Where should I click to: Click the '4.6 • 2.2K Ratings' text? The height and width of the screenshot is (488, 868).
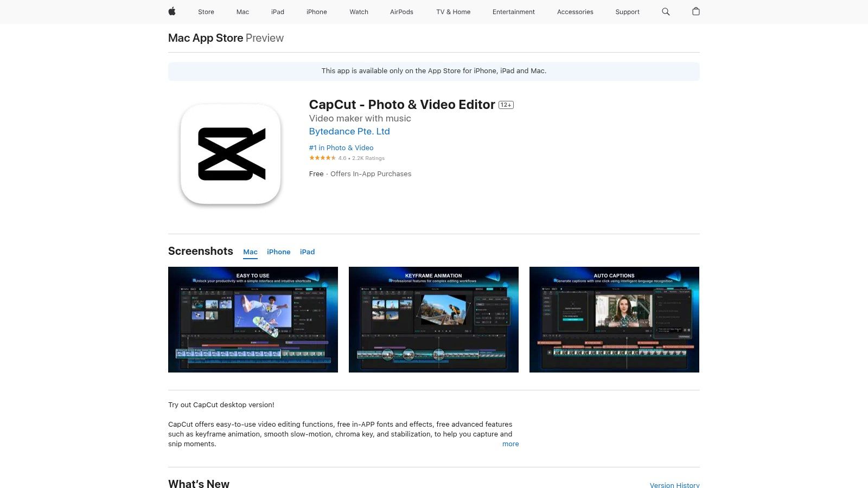click(361, 158)
